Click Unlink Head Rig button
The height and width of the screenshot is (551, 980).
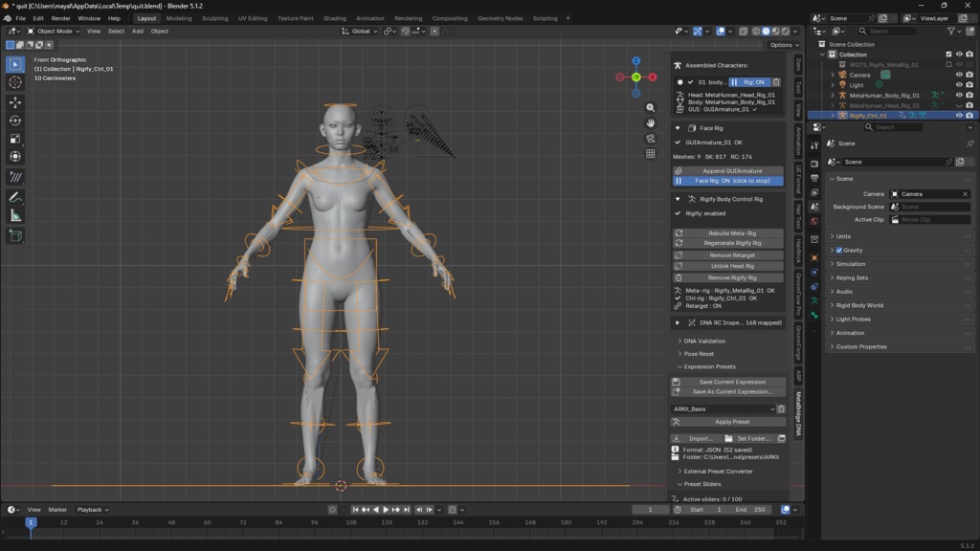pyautogui.click(x=728, y=266)
